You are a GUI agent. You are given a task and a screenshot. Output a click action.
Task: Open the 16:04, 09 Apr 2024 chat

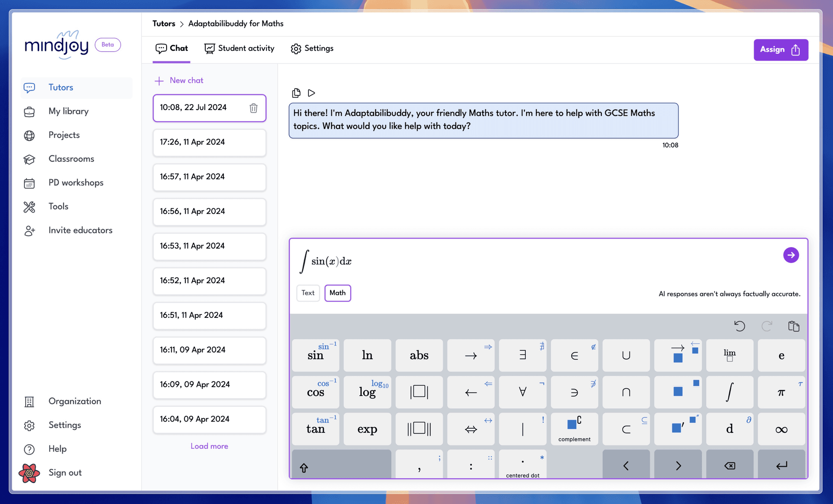[209, 420]
